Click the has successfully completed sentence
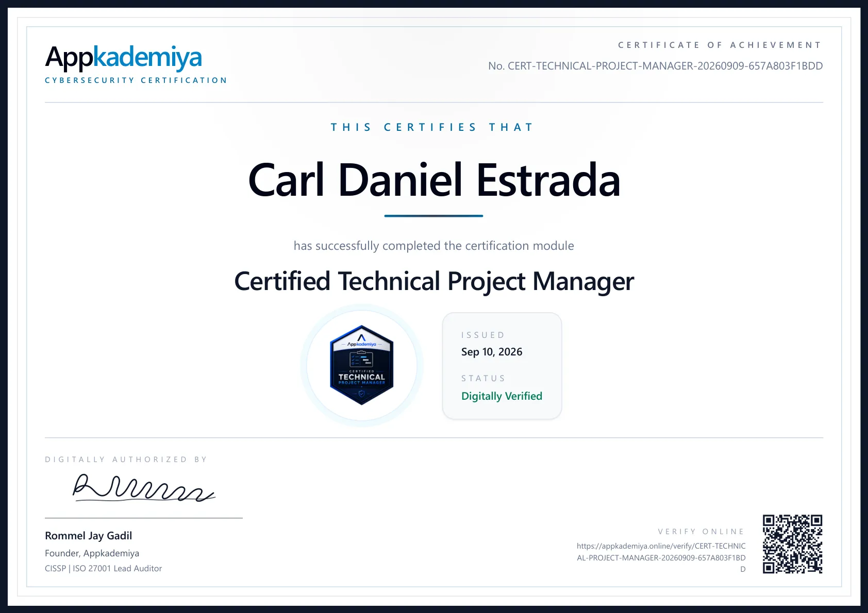The height and width of the screenshot is (613, 868). click(434, 246)
